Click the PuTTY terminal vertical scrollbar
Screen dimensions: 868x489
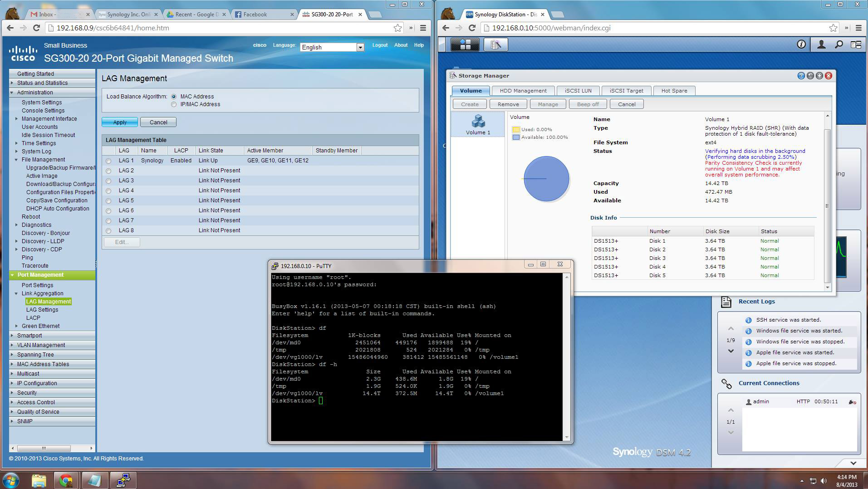click(x=566, y=357)
